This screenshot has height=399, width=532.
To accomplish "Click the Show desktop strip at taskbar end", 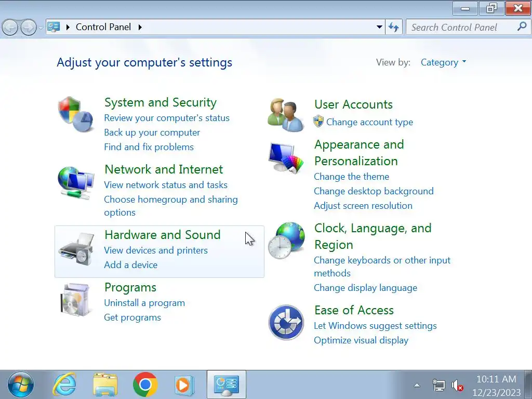I will [x=528, y=385].
